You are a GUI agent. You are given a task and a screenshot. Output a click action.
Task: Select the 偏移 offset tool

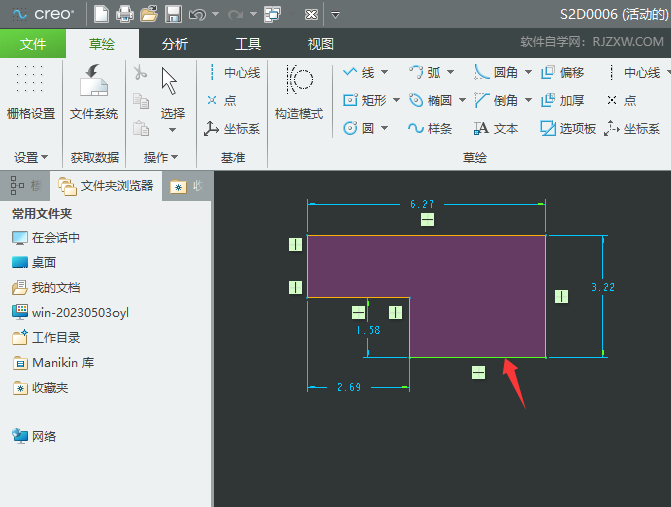coord(562,72)
